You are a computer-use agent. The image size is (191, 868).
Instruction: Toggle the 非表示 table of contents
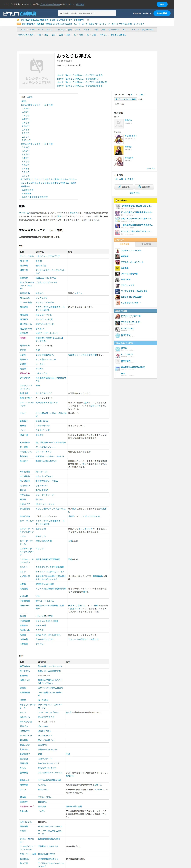tap(30, 97)
